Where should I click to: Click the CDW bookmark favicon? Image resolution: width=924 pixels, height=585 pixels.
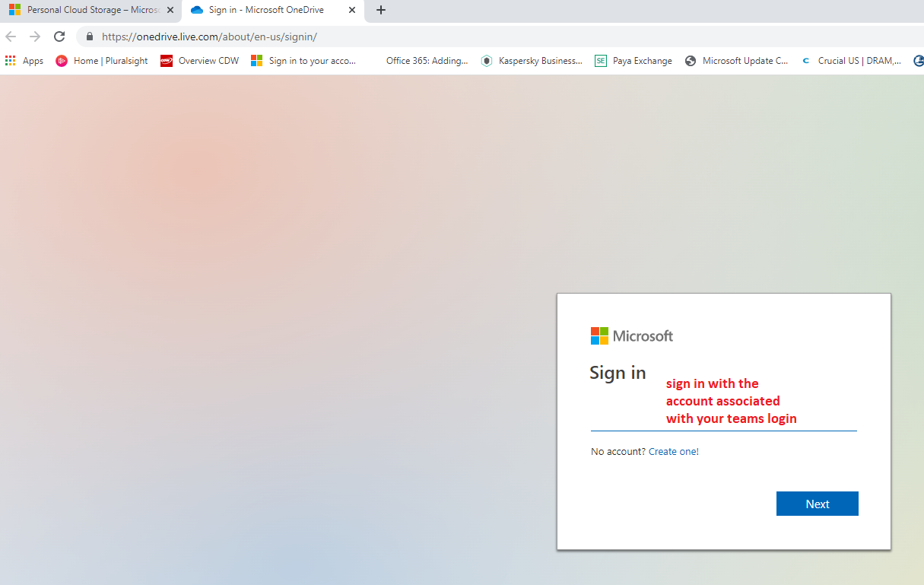click(x=167, y=61)
